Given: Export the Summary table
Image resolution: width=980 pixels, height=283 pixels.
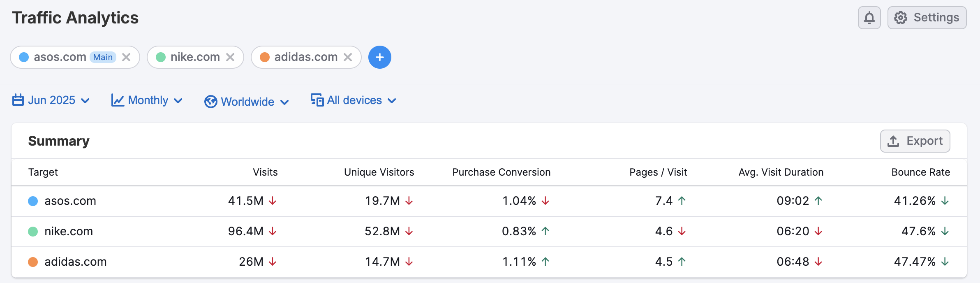Looking at the screenshot, I should [x=915, y=141].
